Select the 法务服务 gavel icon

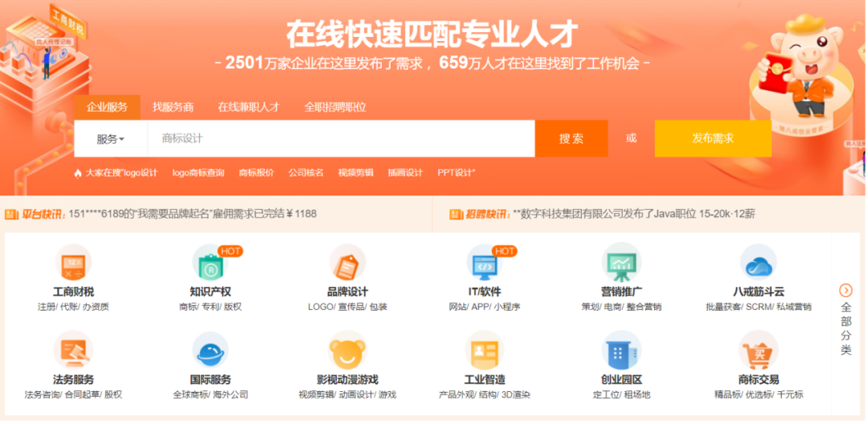point(73,351)
